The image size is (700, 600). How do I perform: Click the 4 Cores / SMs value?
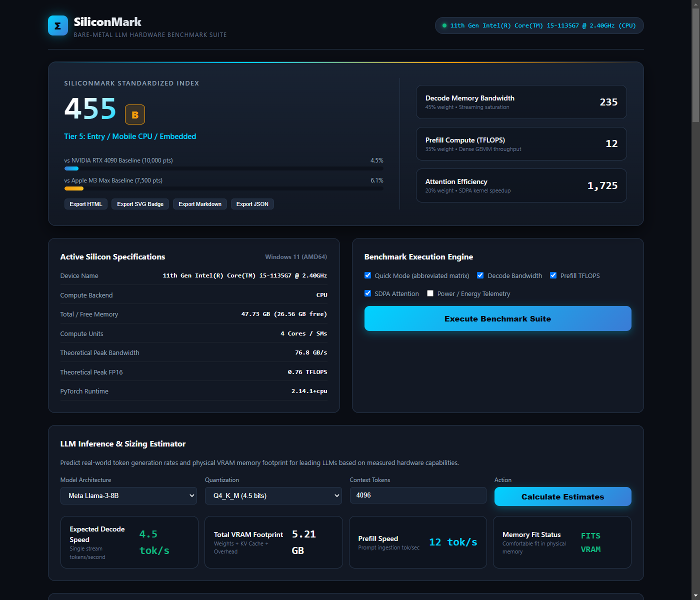pos(304,333)
